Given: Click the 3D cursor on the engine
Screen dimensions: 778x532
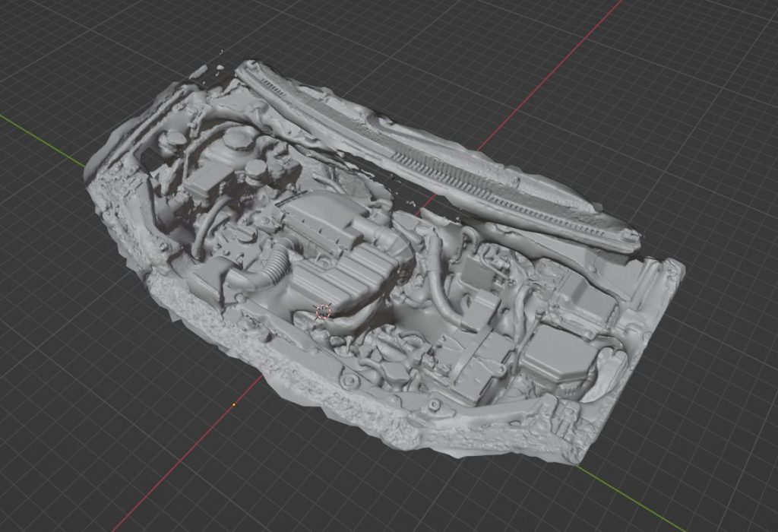Looking at the screenshot, I should (x=324, y=310).
